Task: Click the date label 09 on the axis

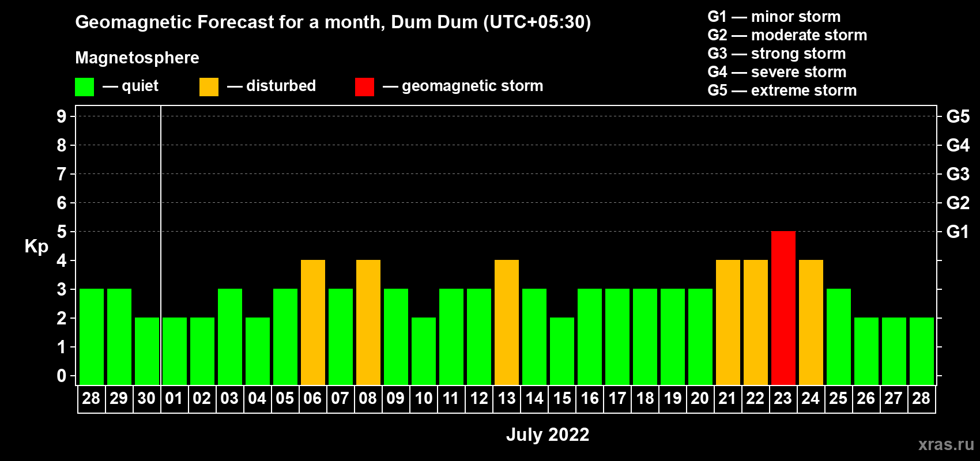Action: point(395,399)
